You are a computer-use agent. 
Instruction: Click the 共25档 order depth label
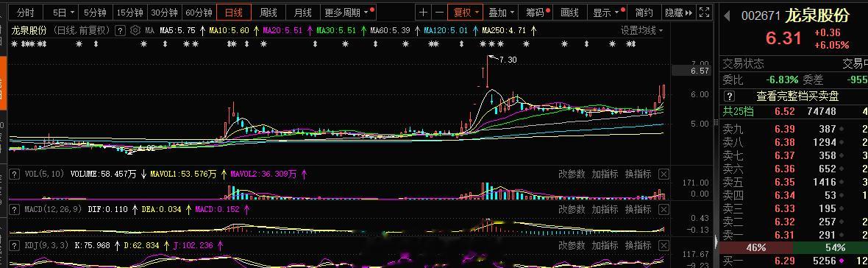(x=738, y=111)
